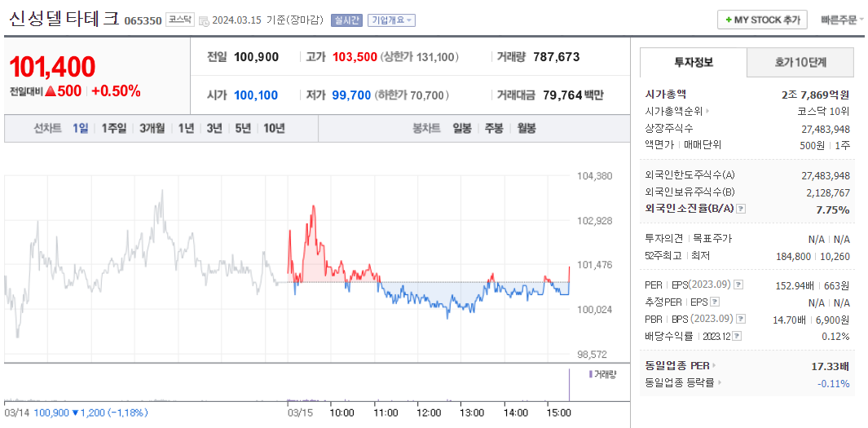Image resolution: width=868 pixels, height=428 pixels.
Task: Click the 배당수익률 value 0.12%
Action: pos(836,337)
